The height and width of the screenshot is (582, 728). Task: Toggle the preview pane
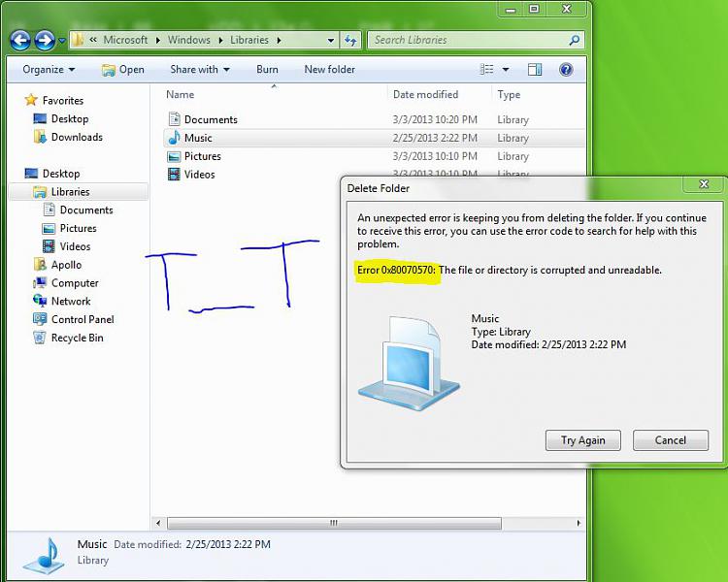535,70
